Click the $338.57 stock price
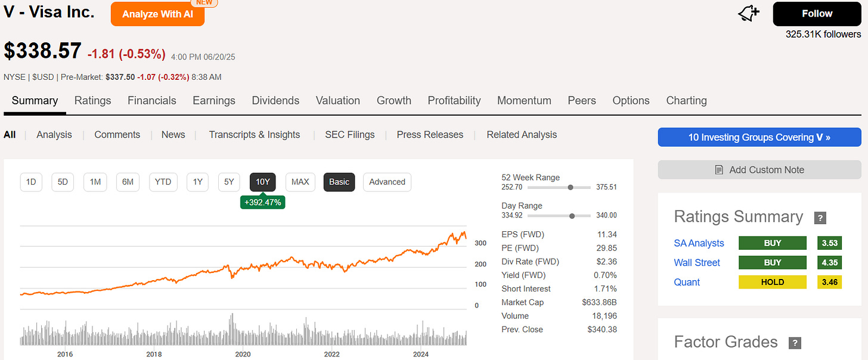 [x=42, y=51]
